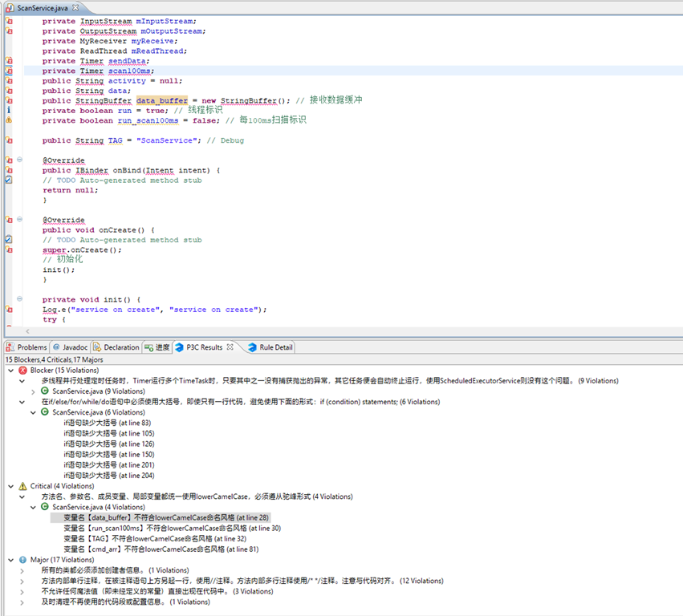Close the P3C Results view tab
This screenshot has height=616, width=683.
(230, 347)
